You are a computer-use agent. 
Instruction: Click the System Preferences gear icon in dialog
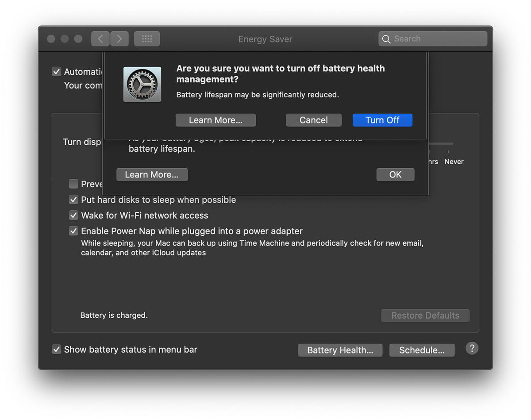point(142,85)
